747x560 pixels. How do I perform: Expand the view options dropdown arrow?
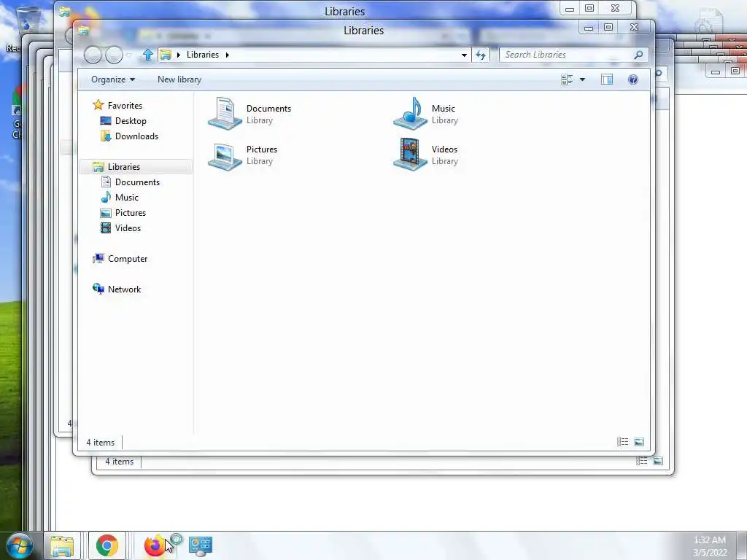click(582, 79)
